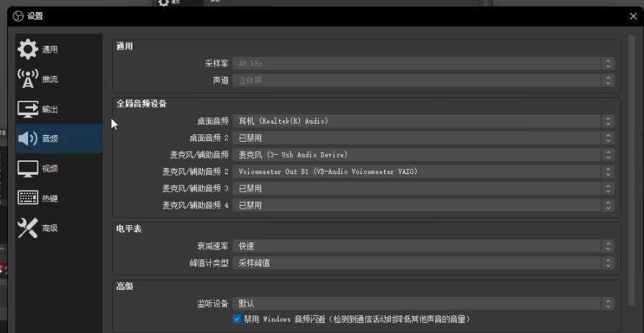Click the 衰减速率 label
Image resolution: width=644 pixels, height=333 pixels.
click(213, 247)
